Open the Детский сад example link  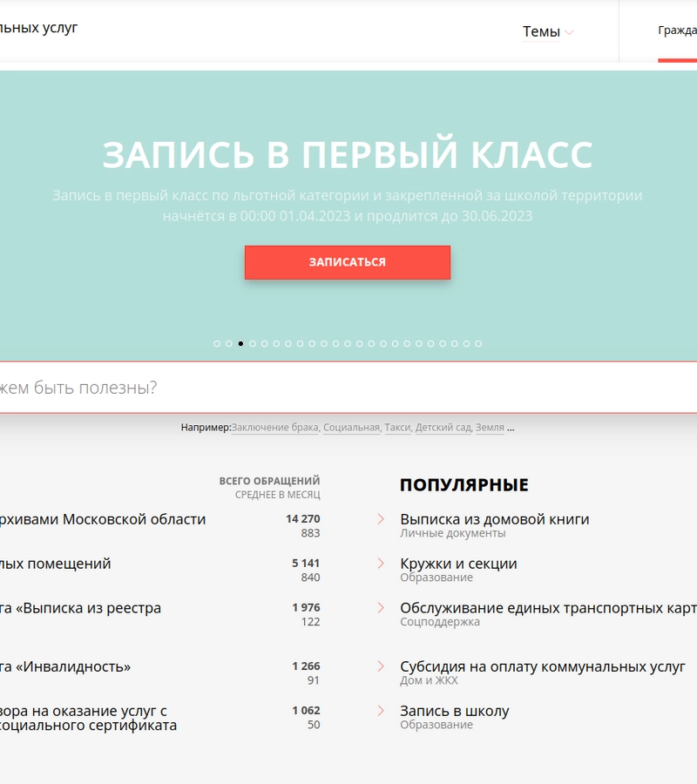tap(443, 428)
